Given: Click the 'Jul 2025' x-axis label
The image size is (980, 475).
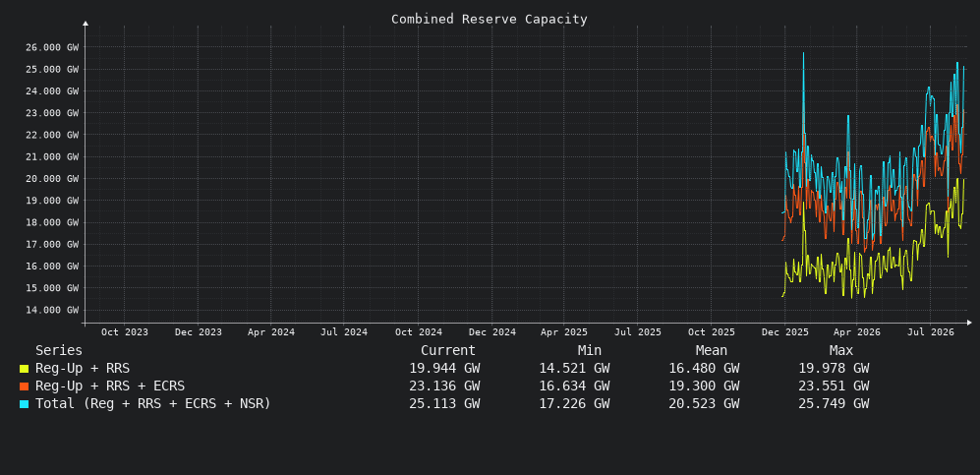Looking at the screenshot, I should click(638, 332).
